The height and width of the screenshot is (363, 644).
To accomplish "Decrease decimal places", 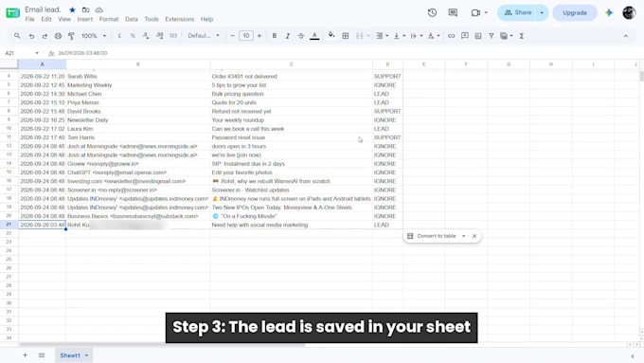I will pos(146,36).
